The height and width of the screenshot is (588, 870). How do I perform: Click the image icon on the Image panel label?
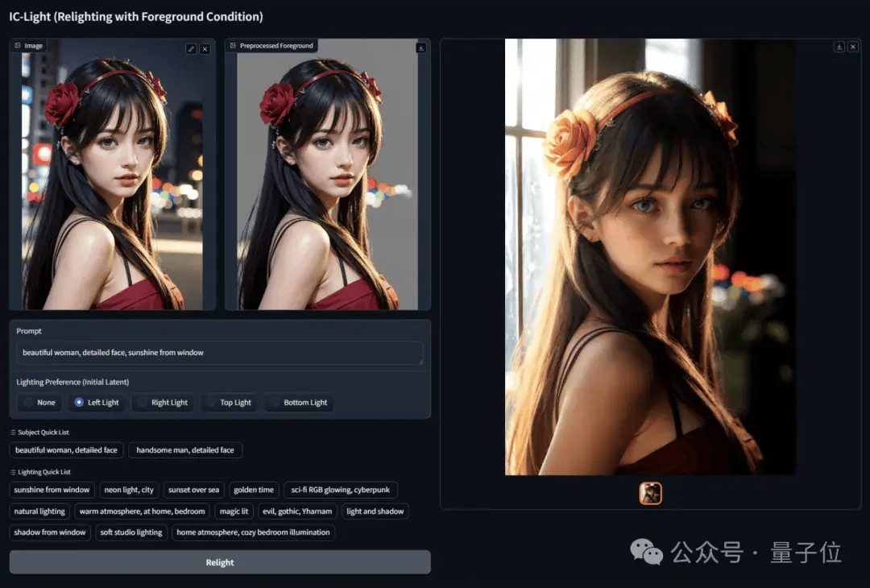tap(19, 45)
